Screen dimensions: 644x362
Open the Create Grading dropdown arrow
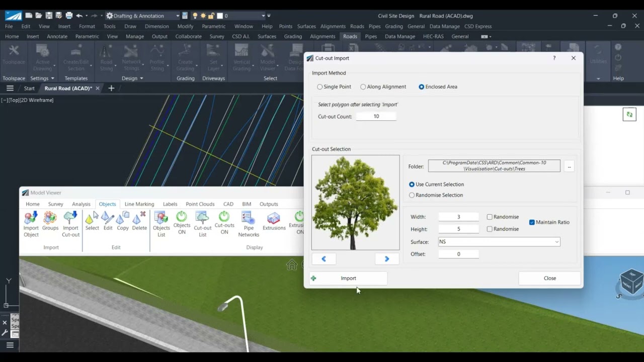pyautogui.click(x=197, y=65)
